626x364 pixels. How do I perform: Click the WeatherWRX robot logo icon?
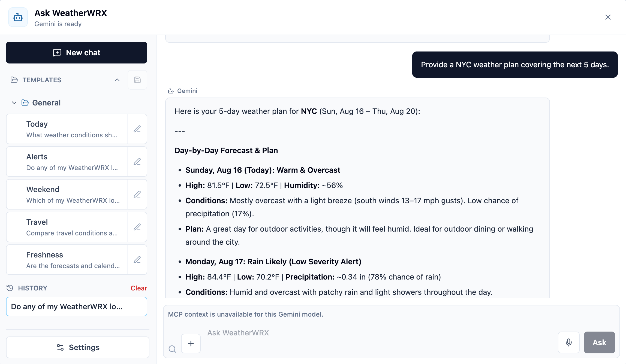click(18, 17)
